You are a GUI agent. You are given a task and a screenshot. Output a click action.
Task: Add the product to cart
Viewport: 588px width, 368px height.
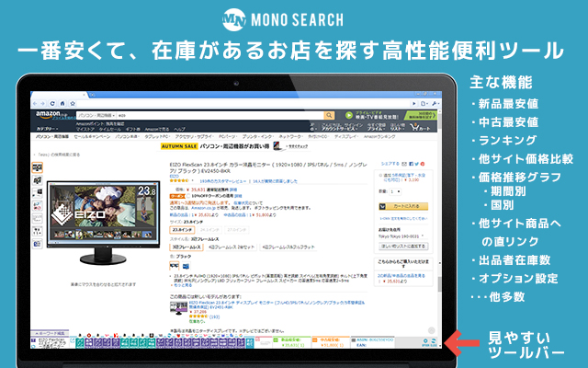(x=403, y=206)
